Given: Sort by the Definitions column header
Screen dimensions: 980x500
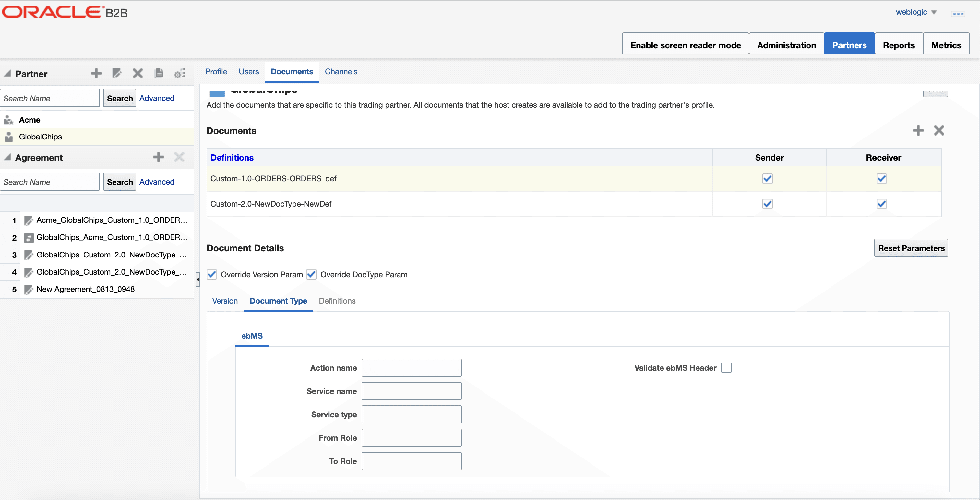Looking at the screenshot, I should [232, 158].
